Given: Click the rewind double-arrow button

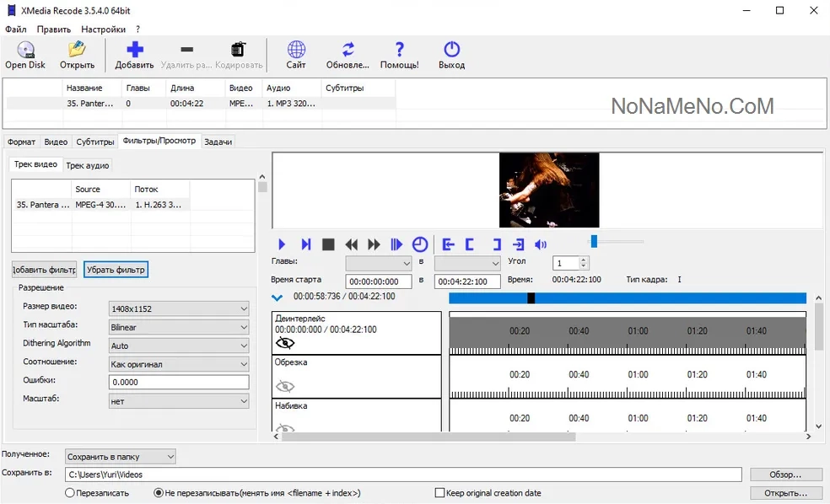Looking at the screenshot, I should tap(352, 244).
